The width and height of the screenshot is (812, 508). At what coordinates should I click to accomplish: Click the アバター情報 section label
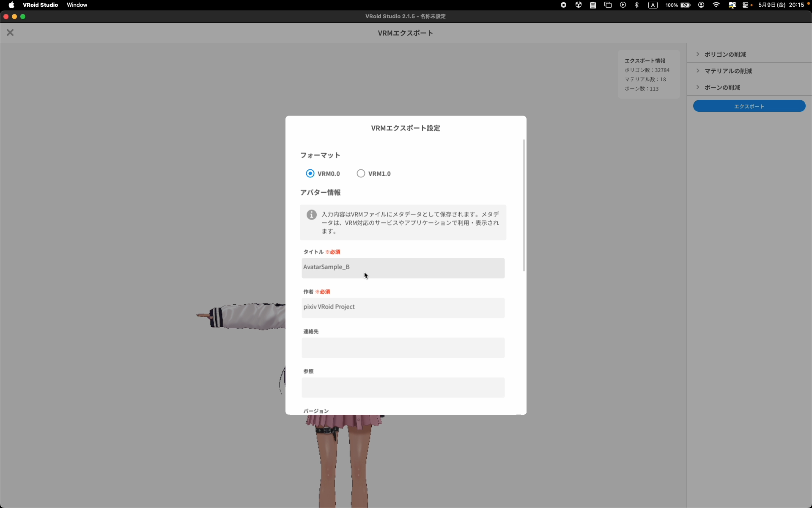pos(320,192)
